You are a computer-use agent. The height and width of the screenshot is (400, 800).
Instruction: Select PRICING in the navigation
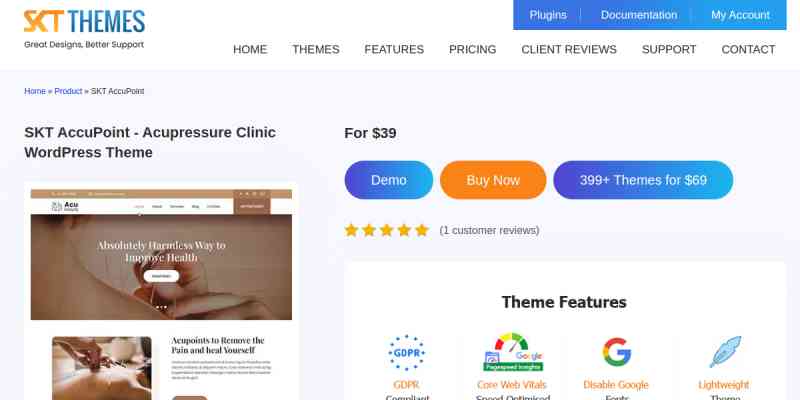472,49
